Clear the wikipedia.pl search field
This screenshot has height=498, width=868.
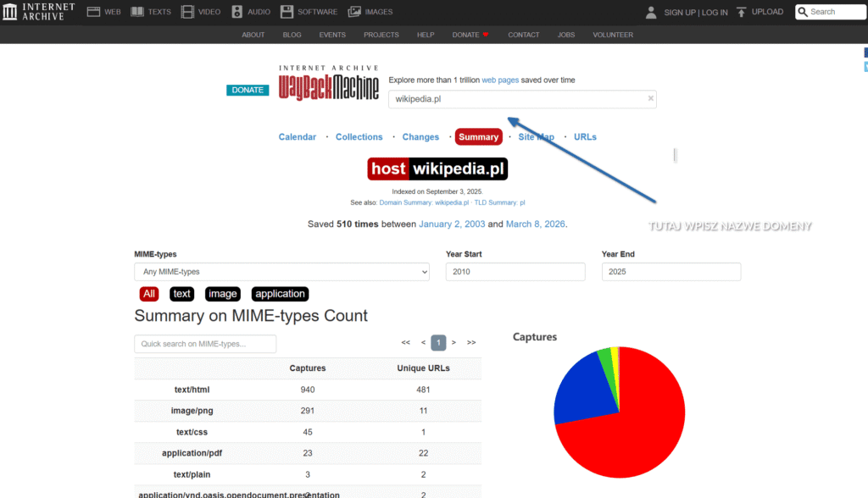[650, 99]
